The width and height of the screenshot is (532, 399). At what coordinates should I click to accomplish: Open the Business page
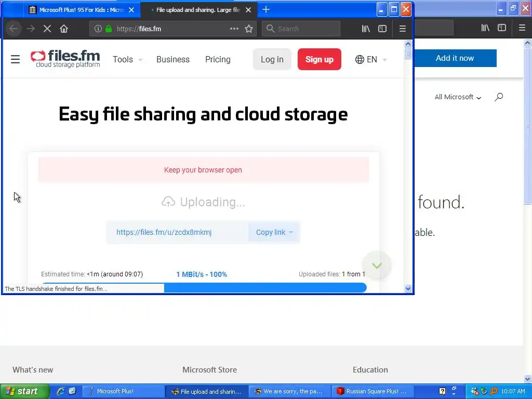(172, 59)
